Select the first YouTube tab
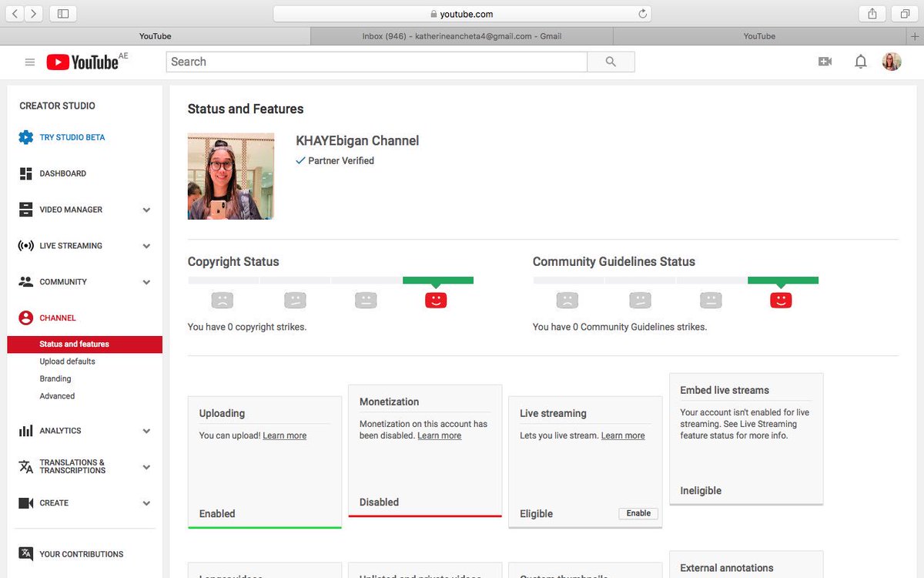The width and height of the screenshot is (924, 578). click(x=155, y=36)
